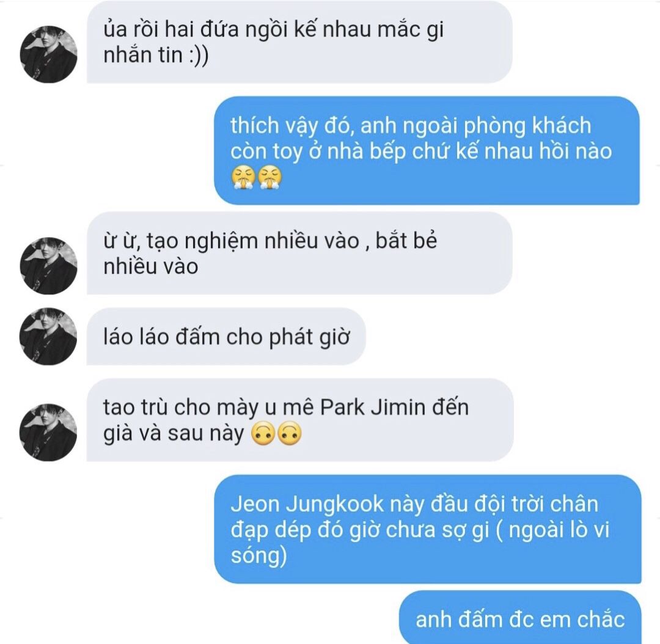Tap the avatar beside 'ủa rồi hai đứa' message
This screenshot has width=660, height=644.
click(48, 54)
